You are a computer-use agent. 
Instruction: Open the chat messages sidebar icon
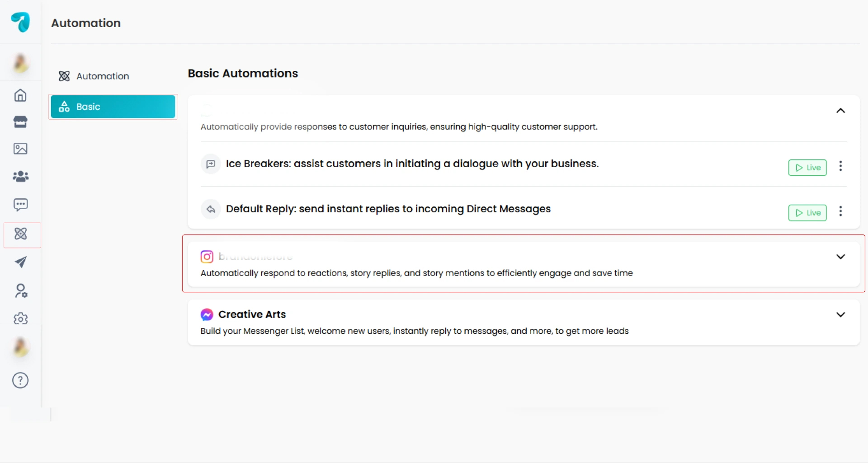point(20,205)
